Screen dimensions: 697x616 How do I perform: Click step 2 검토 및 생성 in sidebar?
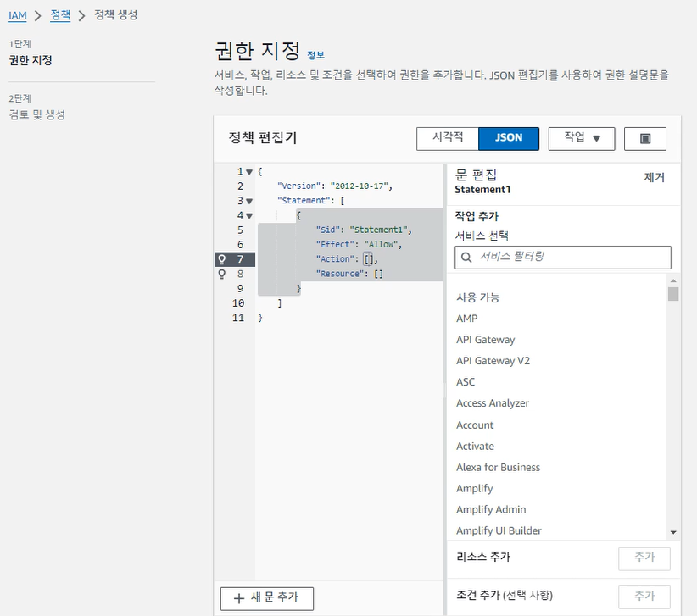(x=37, y=114)
